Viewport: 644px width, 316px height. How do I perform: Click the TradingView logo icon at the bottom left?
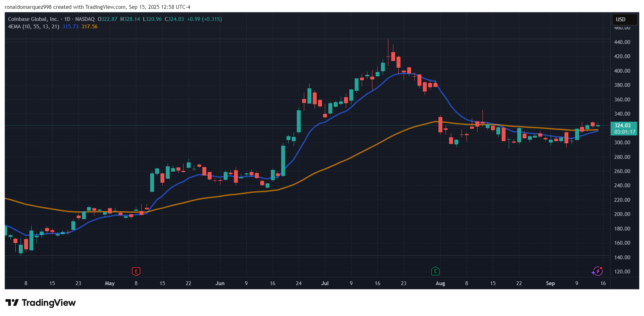[x=12, y=303]
